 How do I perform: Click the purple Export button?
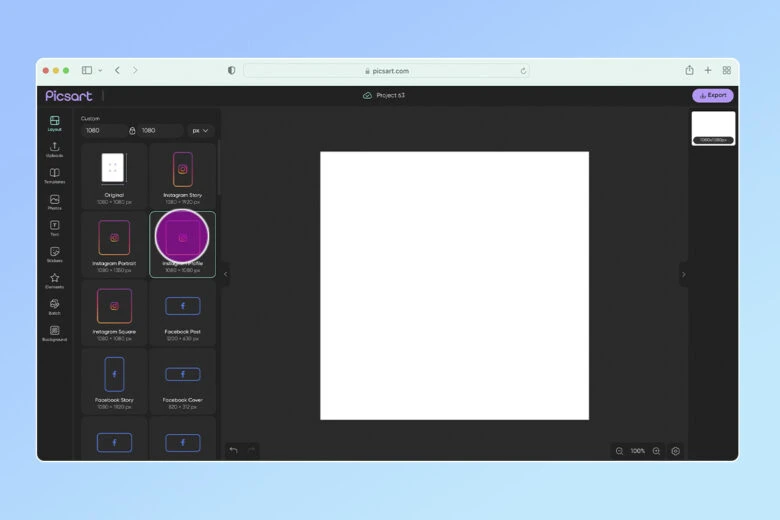pos(712,96)
